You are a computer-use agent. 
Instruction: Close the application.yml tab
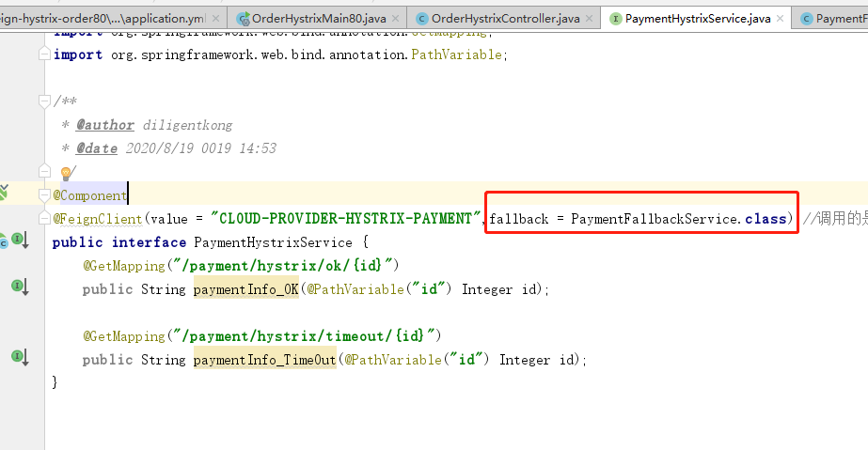click(216, 18)
